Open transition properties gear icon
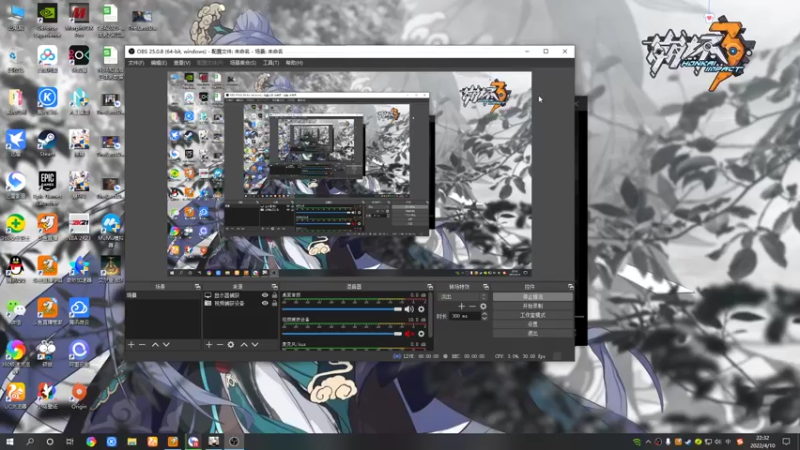The width and height of the screenshot is (800, 450). click(x=483, y=306)
